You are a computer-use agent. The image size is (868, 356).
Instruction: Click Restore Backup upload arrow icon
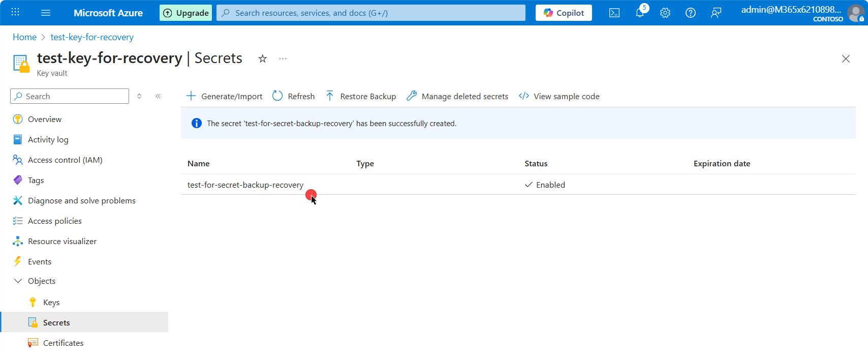pos(330,96)
